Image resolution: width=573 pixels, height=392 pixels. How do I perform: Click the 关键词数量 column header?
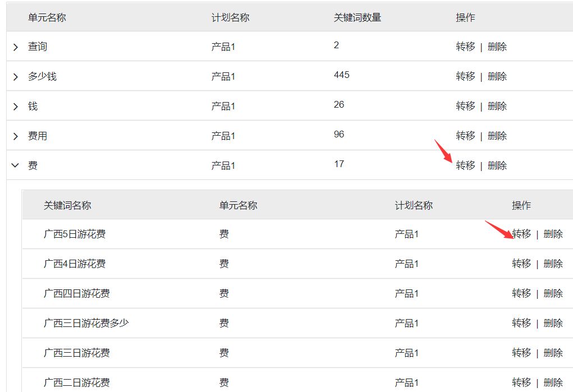[x=357, y=17]
